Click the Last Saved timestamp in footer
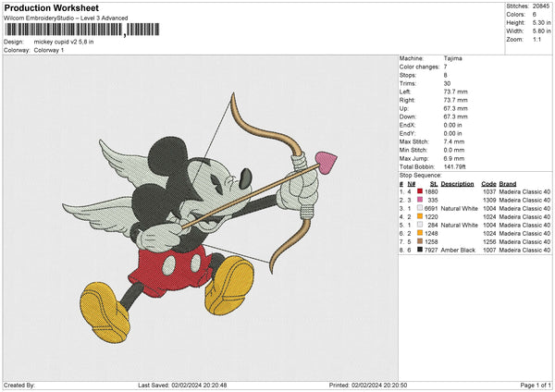This screenshot has height=392, width=555. point(183,385)
